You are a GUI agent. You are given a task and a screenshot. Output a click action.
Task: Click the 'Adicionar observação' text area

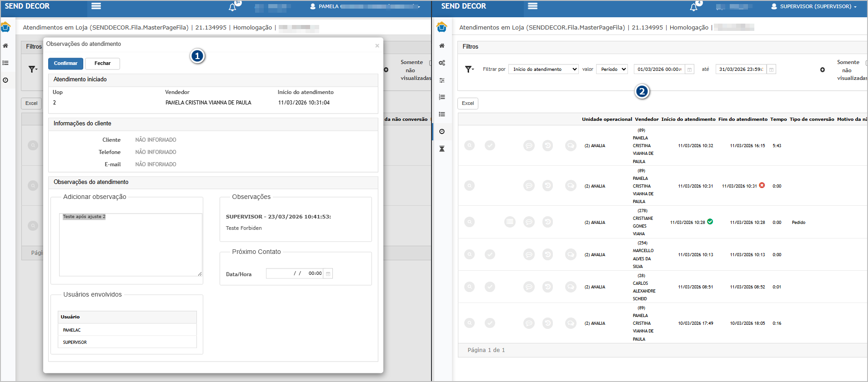(x=130, y=245)
